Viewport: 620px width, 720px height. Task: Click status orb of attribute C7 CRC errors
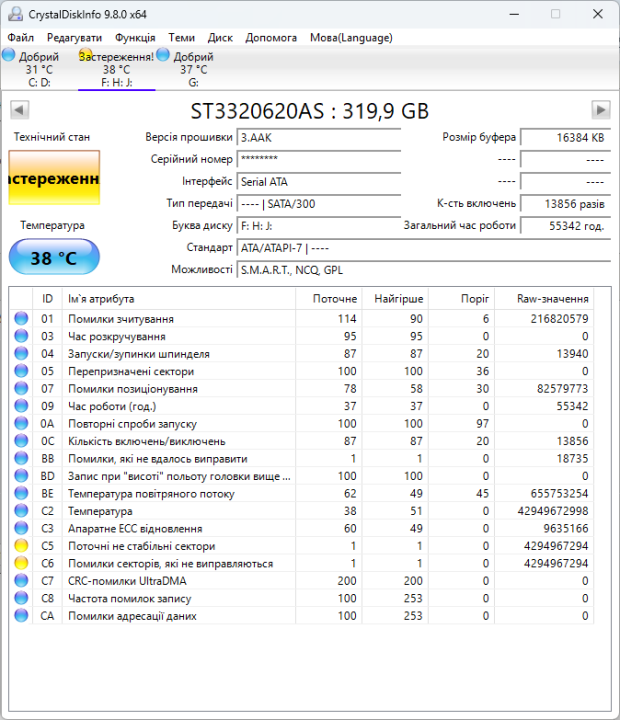(21, 580)
